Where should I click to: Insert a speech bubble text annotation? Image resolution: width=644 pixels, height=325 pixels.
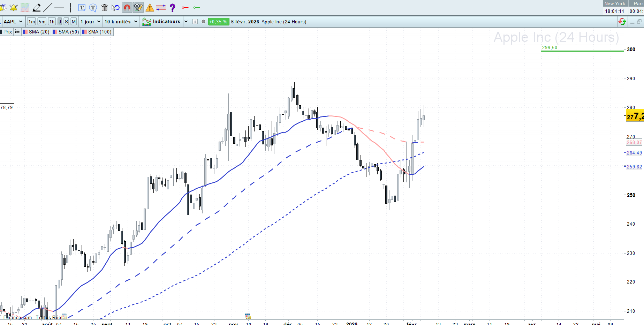pos(93,8)
